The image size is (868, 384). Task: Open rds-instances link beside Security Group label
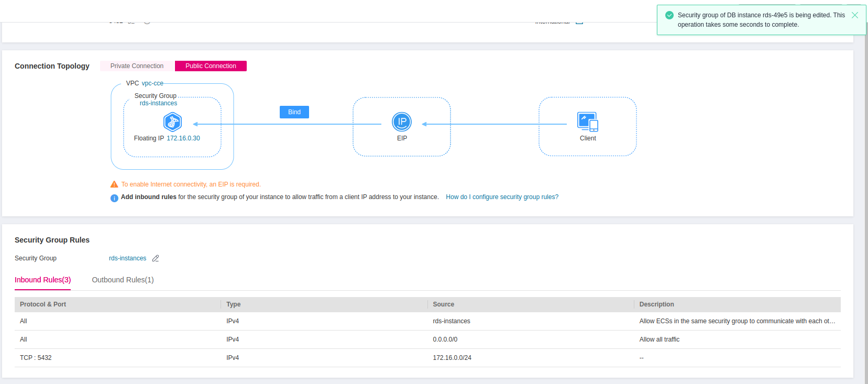click(x=127, y=258)
